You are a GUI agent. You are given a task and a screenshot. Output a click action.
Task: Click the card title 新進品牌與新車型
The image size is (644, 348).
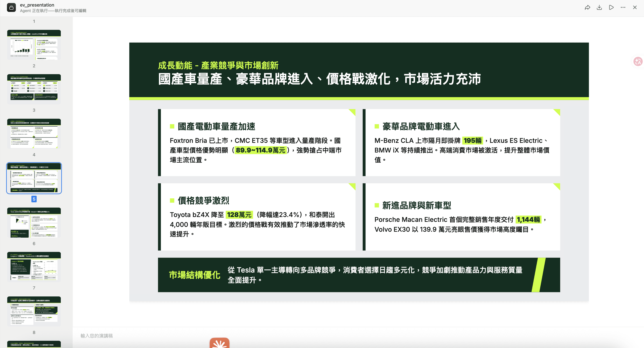[417, 206]
